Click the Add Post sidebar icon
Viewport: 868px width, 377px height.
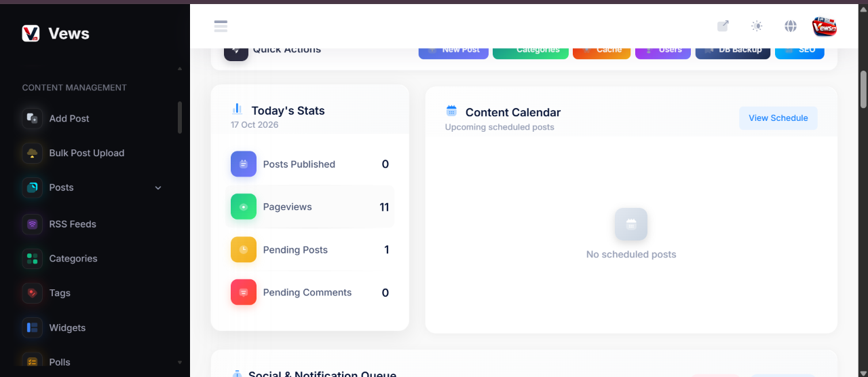[33, 118]
